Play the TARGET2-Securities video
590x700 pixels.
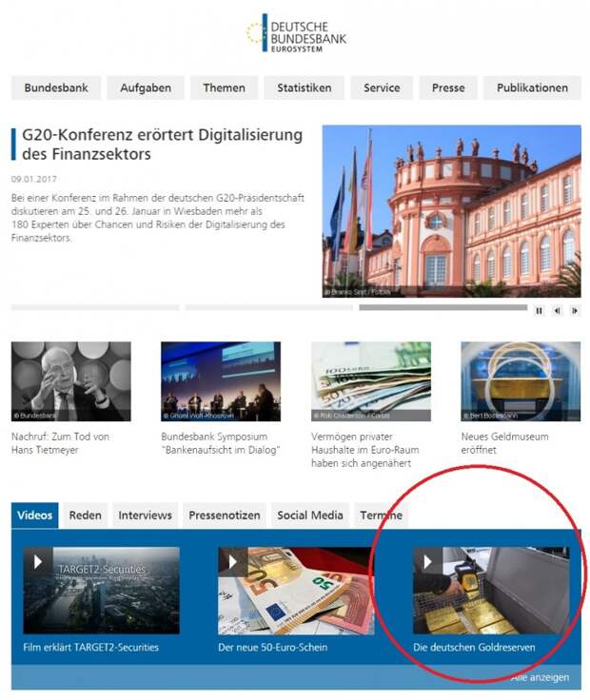38,561
